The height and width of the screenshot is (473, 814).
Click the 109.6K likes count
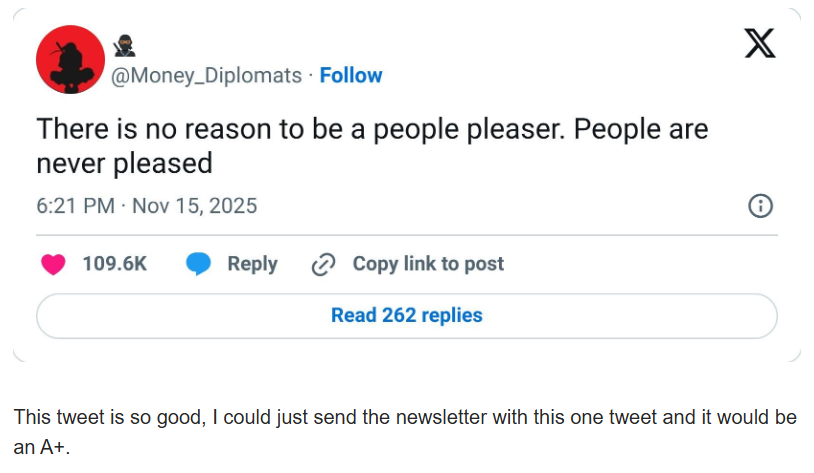pos(114,264)
